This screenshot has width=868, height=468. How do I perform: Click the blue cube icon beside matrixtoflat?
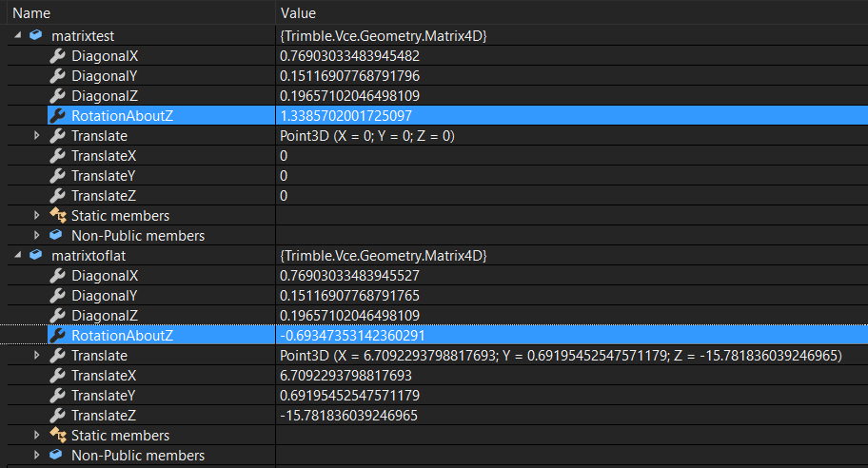[x=36, y=256]
